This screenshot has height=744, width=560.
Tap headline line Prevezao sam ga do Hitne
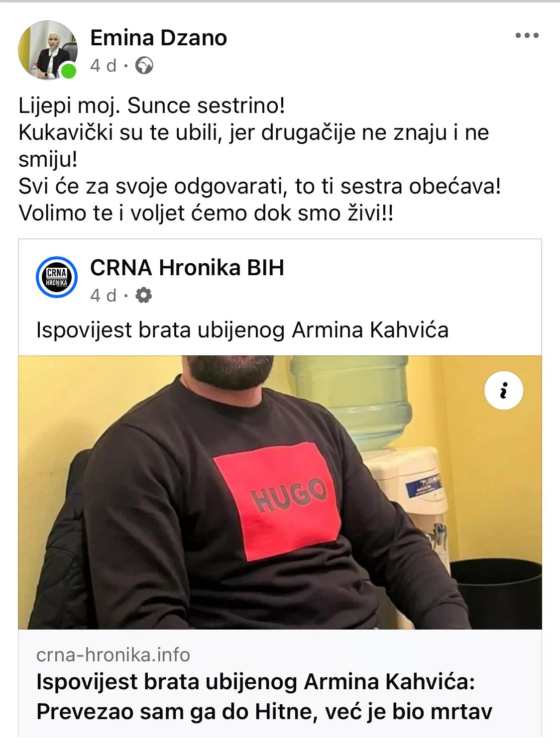point(264,712)
